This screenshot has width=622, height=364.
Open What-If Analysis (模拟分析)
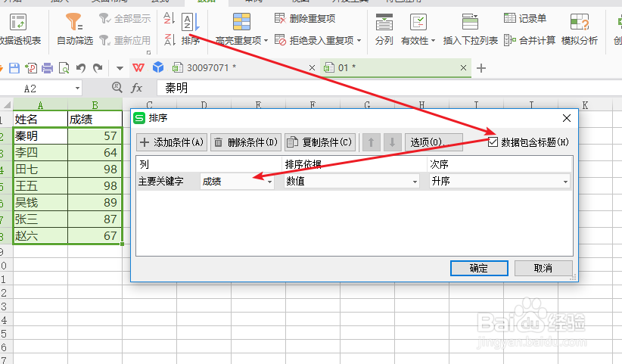580,30
